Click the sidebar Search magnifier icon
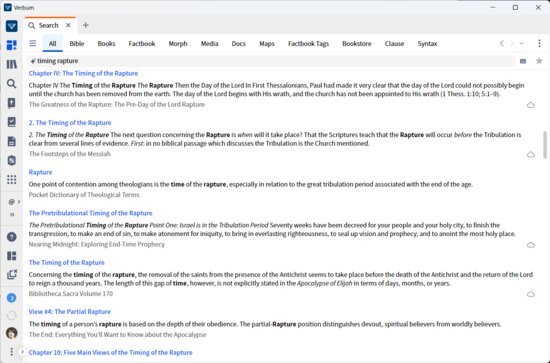 point(12,83)
